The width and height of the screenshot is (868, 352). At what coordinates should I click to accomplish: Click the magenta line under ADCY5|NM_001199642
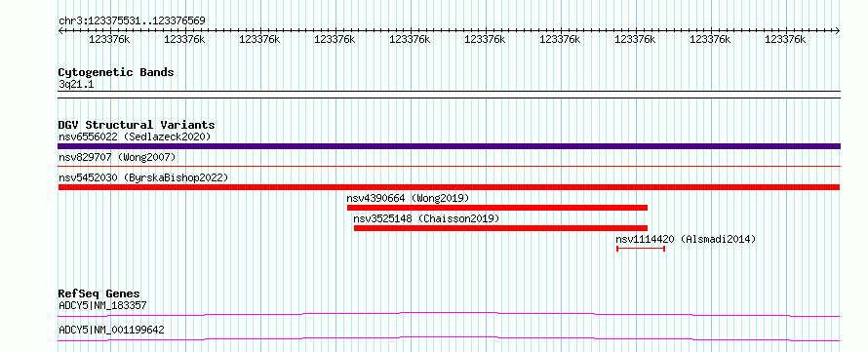tap(449, 338)
